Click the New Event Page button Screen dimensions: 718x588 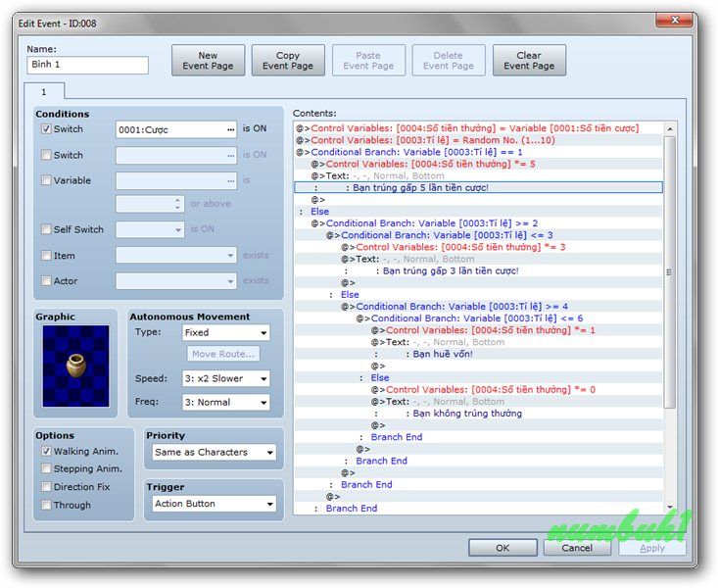tap(208, 61)
